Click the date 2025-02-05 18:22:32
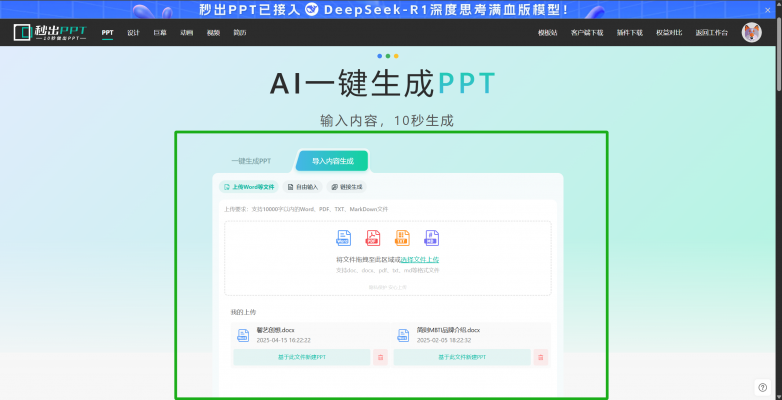This screenshot has width=782, height=400. pos(444,340)
